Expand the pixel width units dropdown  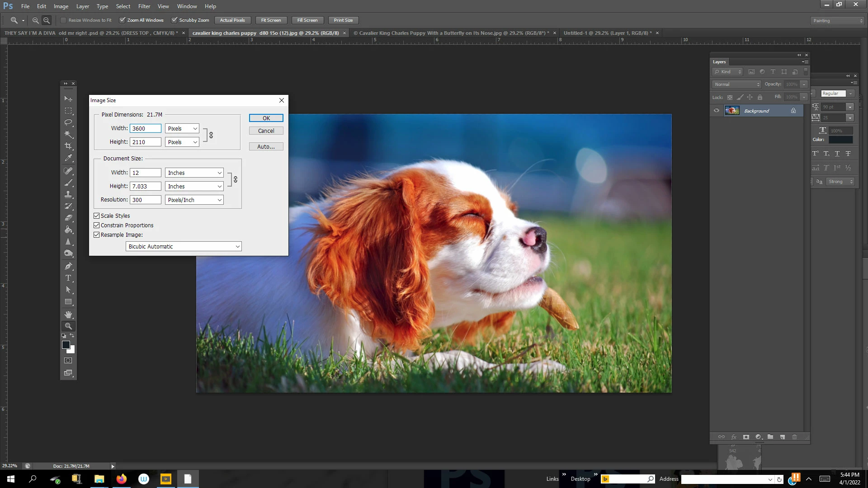pyautogui.click(x=182, y=128)
